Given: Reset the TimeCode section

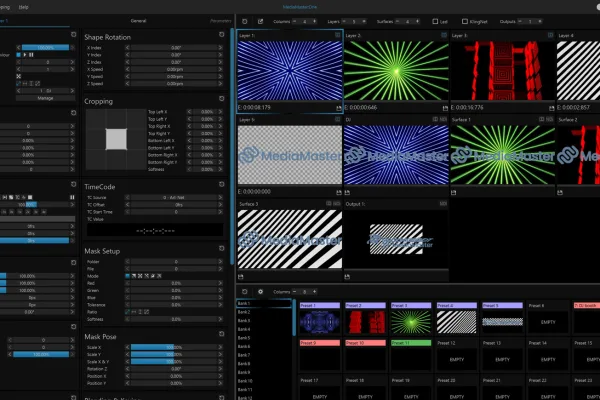Looking at the screenshot, I should (222, 184).
